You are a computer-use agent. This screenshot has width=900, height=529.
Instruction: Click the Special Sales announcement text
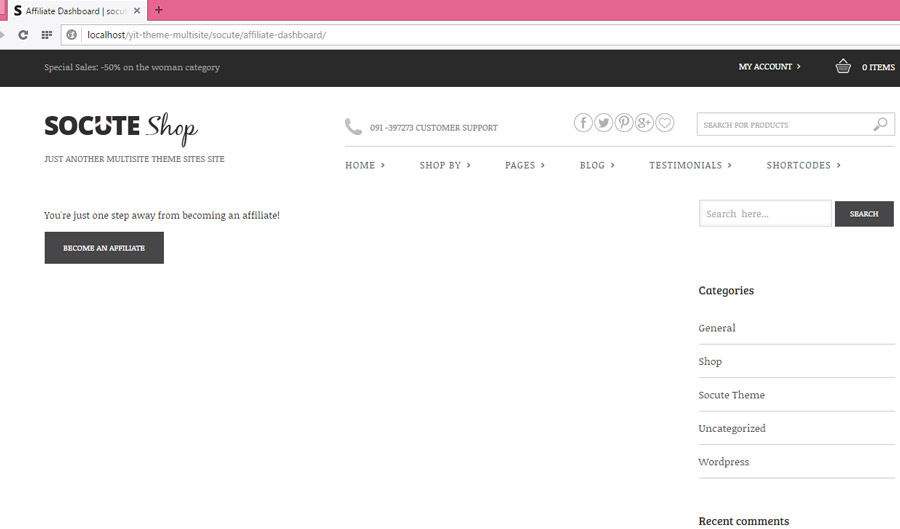pyautogui.click(x=132, y=67)
